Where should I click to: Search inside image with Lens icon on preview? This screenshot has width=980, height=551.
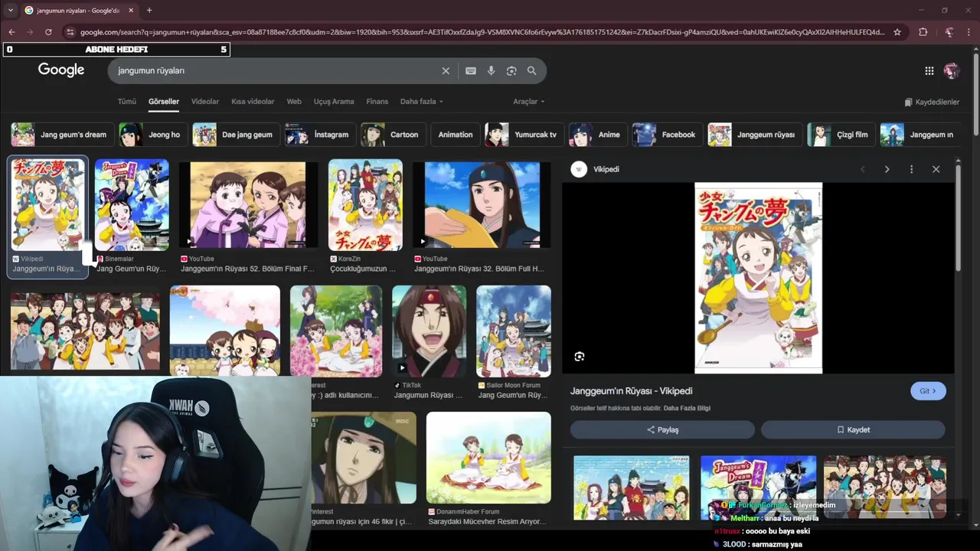pos(580,357)
